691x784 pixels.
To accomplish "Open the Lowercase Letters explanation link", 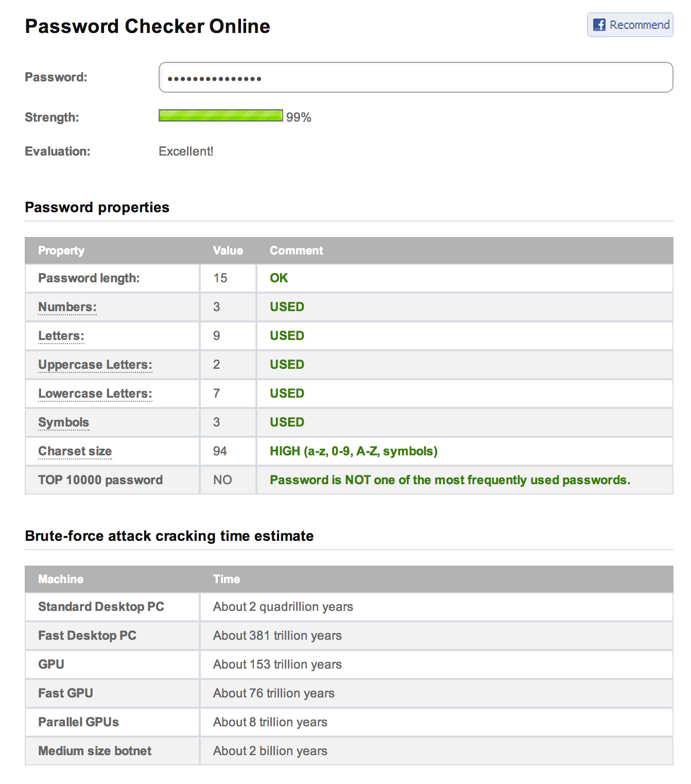I will [95, 393].
